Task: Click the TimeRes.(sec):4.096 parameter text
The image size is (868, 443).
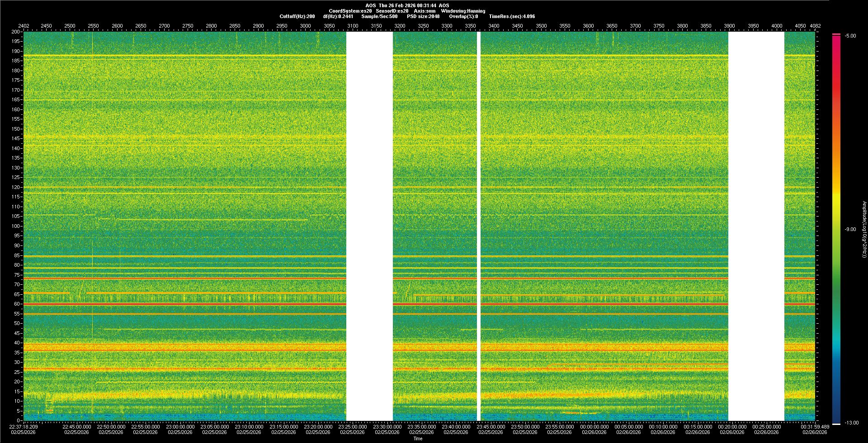Action: [512, 16]
